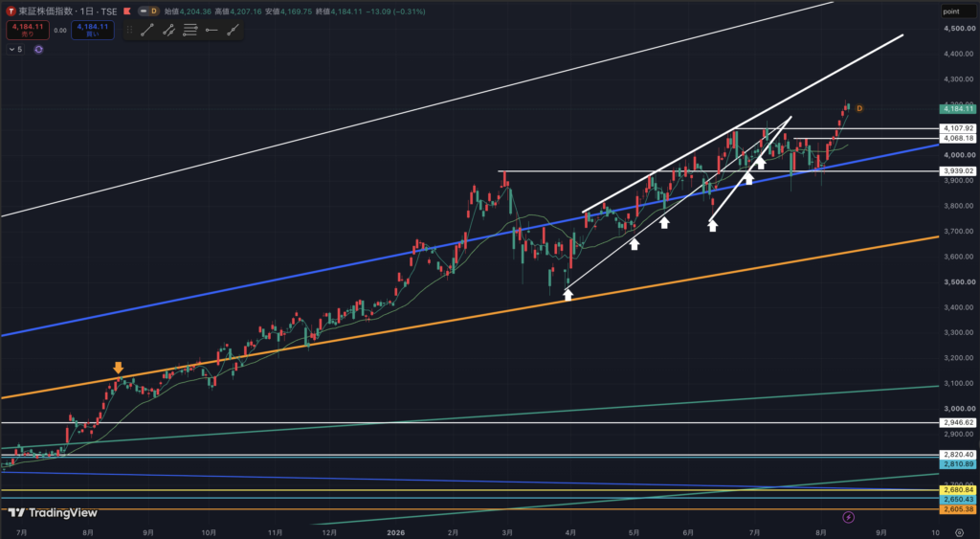Toggle the D pill next to the flag
980x539 pixels.
click(x=154, y=11)
